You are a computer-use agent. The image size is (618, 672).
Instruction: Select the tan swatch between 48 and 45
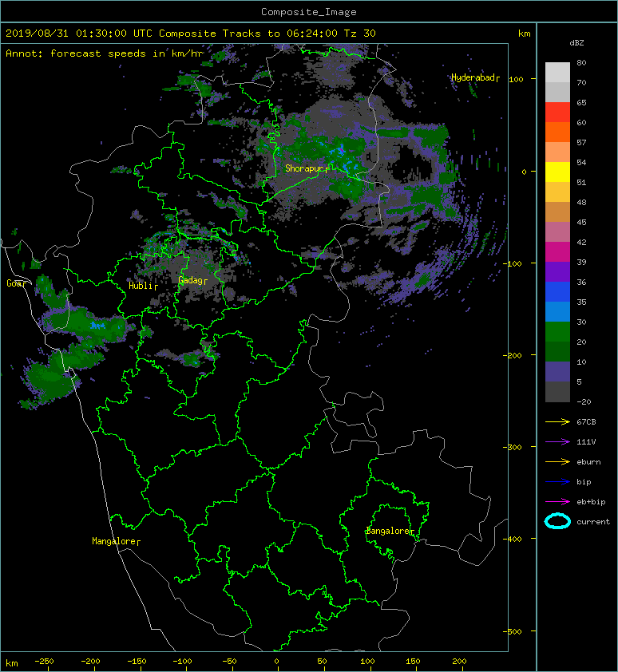pos(557,211)
